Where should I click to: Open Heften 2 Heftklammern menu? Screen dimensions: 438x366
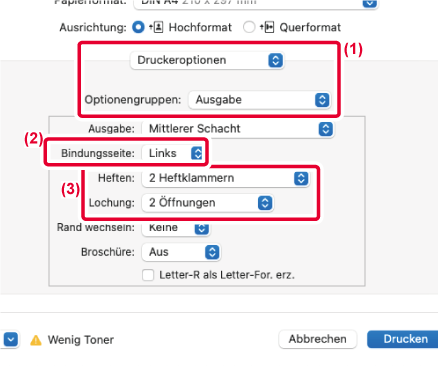pyautogui.click(x=226, y=178)
